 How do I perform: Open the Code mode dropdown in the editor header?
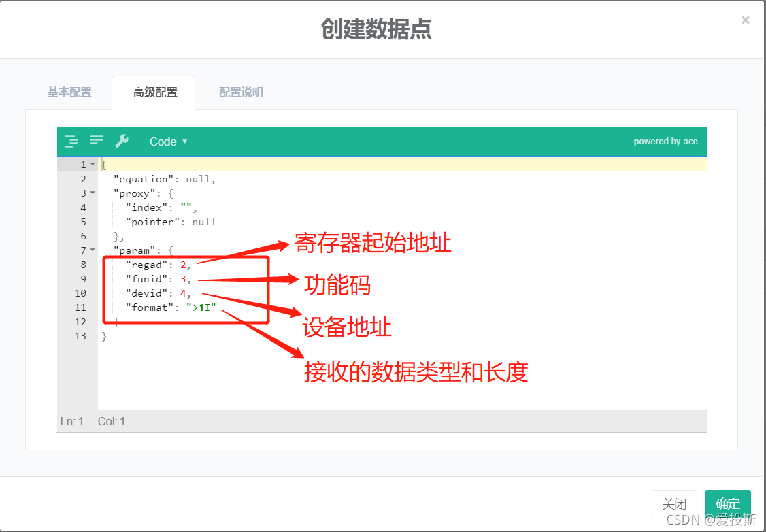point(167,141)
